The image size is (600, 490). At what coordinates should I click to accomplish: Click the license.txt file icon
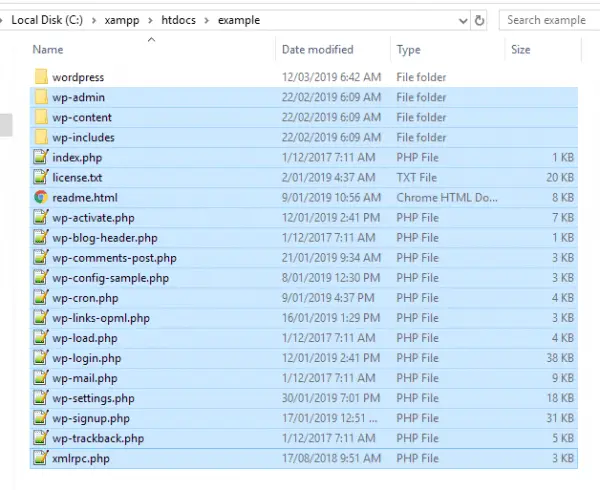41,177
